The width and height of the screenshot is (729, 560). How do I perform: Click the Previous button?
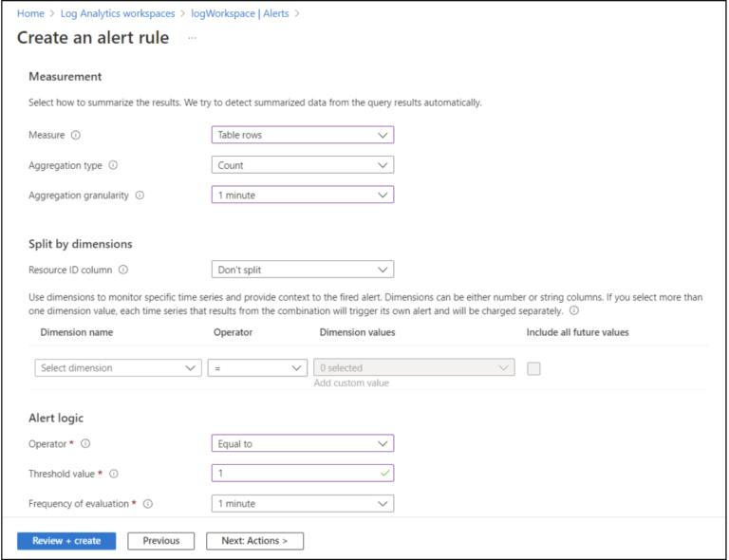tap(160, 541)
